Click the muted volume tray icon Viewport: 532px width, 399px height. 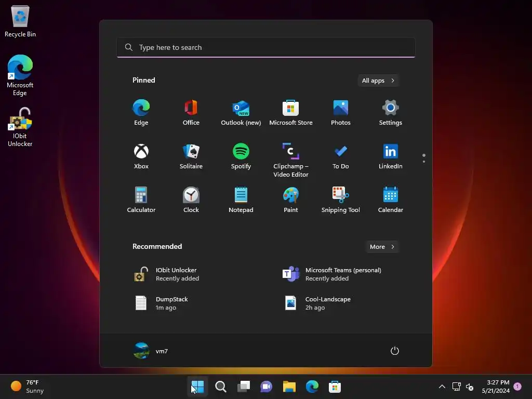point(470,387)
